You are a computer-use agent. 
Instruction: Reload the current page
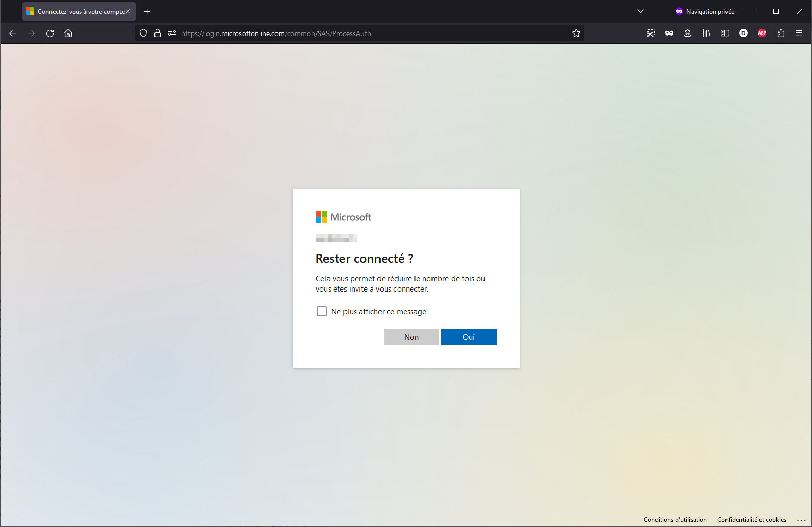pyautogui.click(x=50, y=33)
